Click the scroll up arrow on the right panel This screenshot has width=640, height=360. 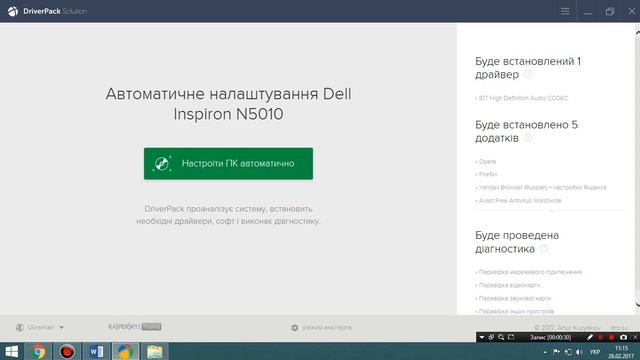638,33
